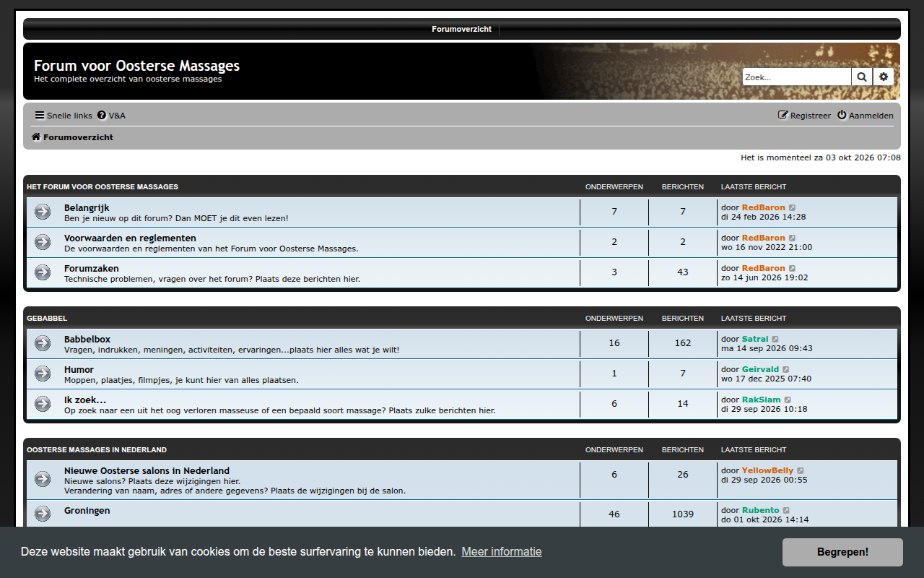Click the Nieuwe Oosterse salons forum icon
This screenshot has width=924, height=578.
(x=43, y=478)
